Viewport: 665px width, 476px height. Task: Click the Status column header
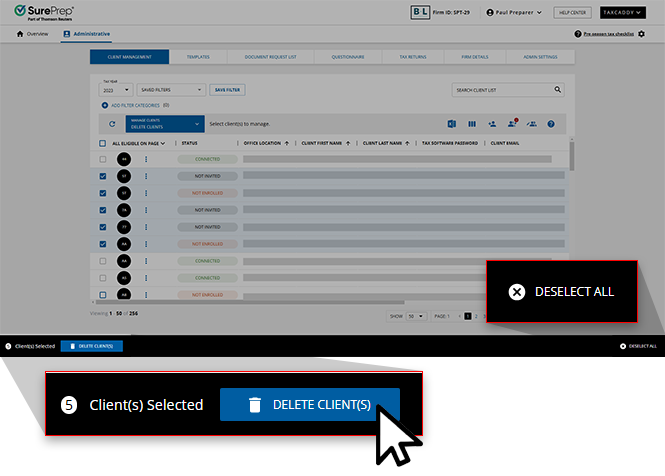[x=190, y=143]
